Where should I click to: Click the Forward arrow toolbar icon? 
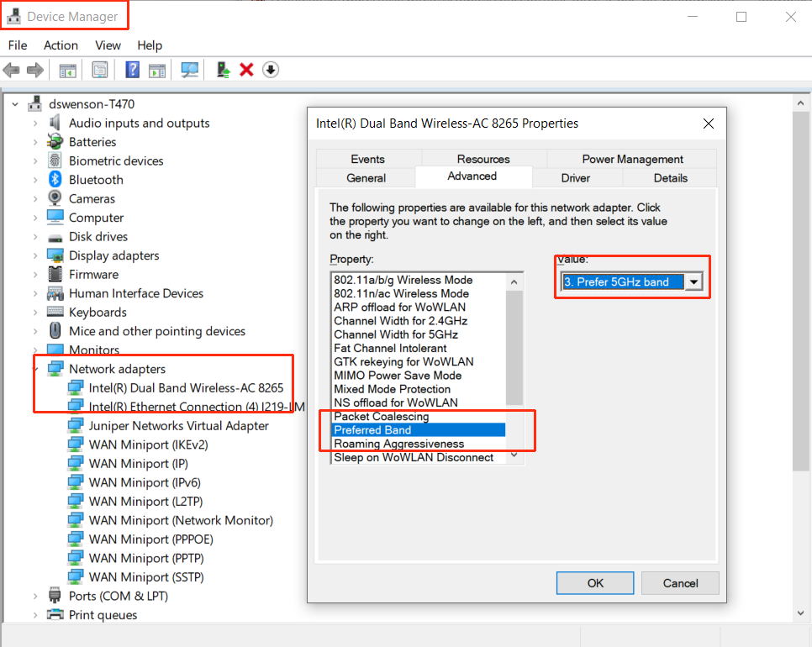pyautogui.click(x=34, y=70)
